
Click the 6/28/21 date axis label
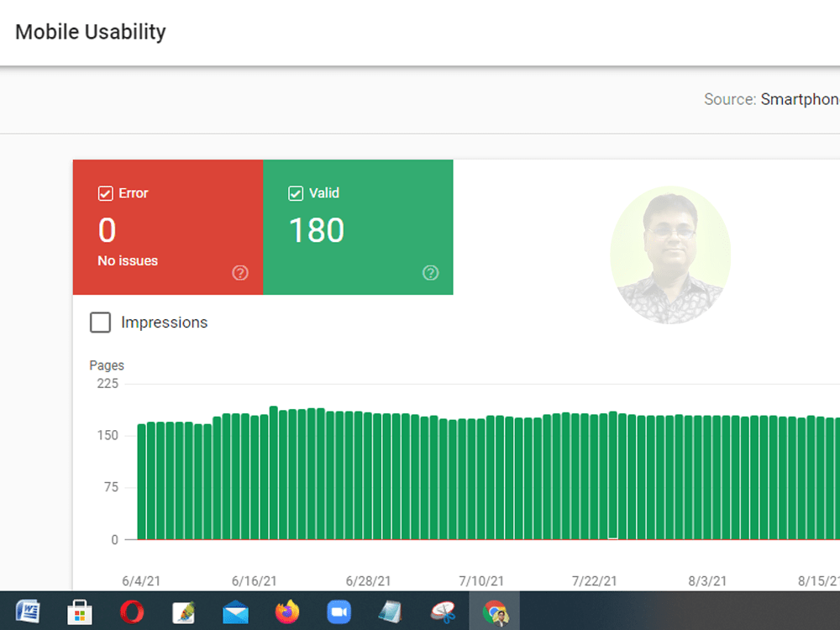click(368, 580)
